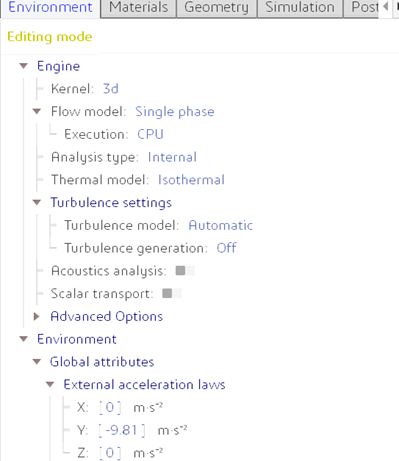Expand the Advanced Options node
Image resolution: width=399 pixels, height=461 pixels.
coord(37,316)
